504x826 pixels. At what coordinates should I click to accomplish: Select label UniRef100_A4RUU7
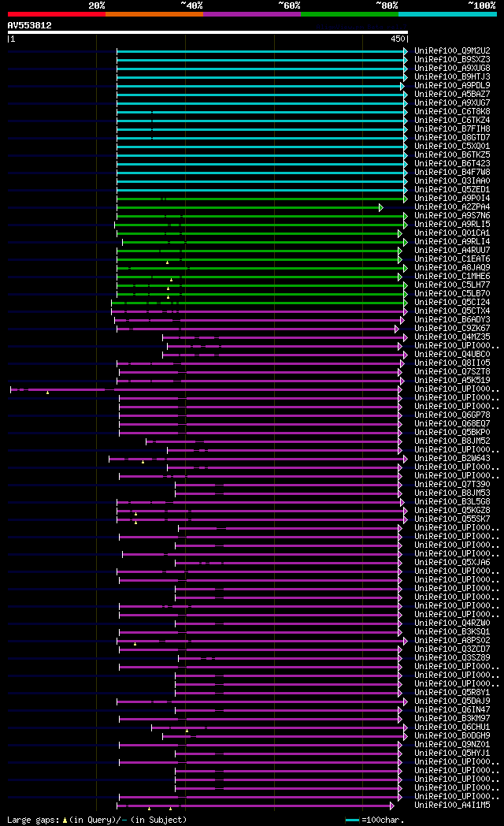coord(452,250)
